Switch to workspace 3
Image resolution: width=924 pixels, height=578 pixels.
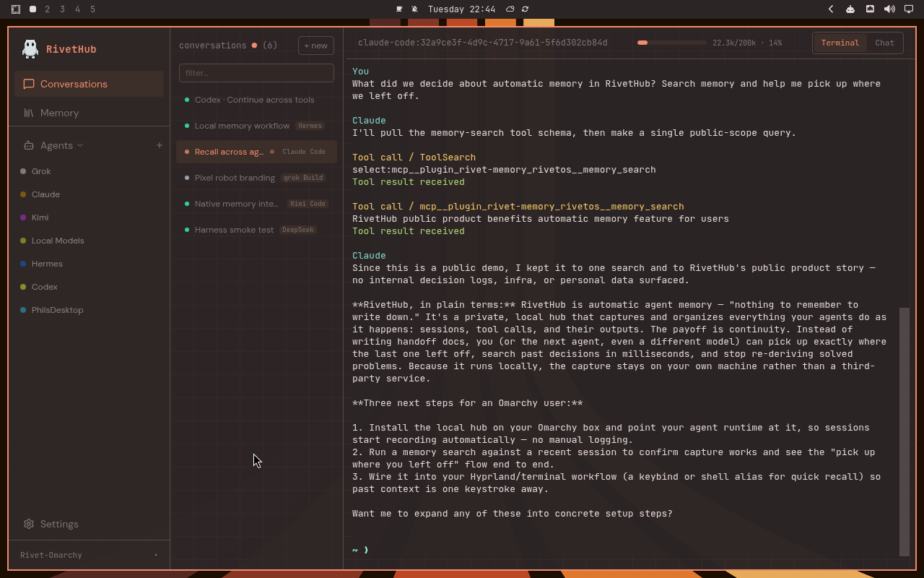click(x=63, y=9)
